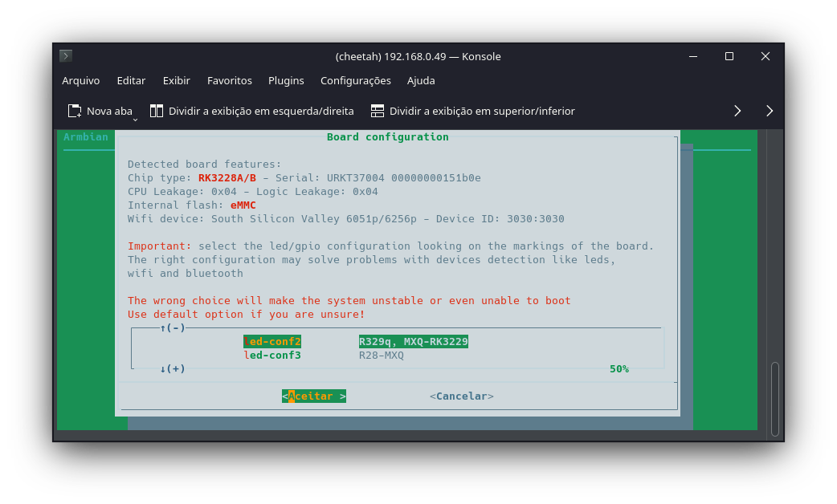Click the 50% list position indicator

[x=619, y=368]
